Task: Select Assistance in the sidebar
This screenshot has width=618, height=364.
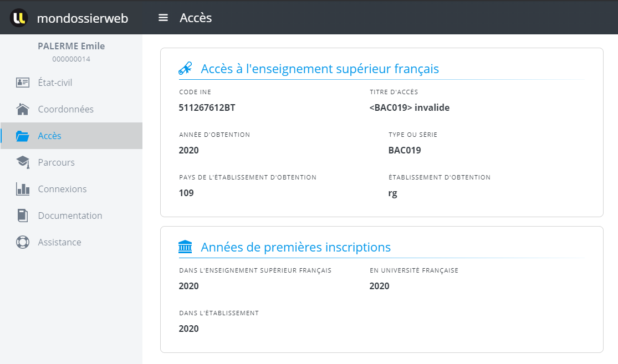Action: click(59, 242)
